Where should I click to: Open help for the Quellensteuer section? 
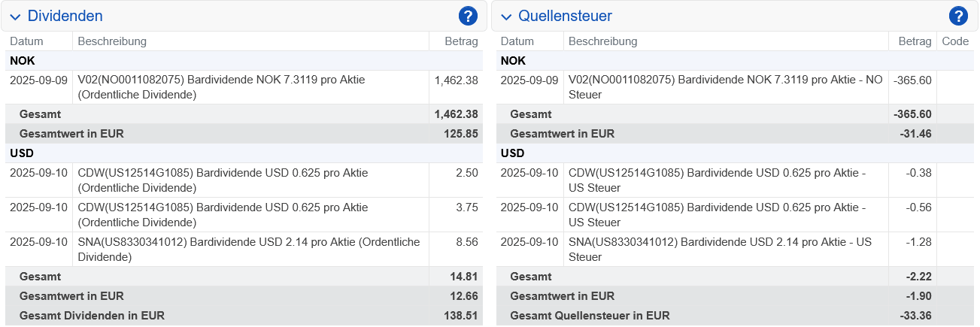[x=957, y=16]
